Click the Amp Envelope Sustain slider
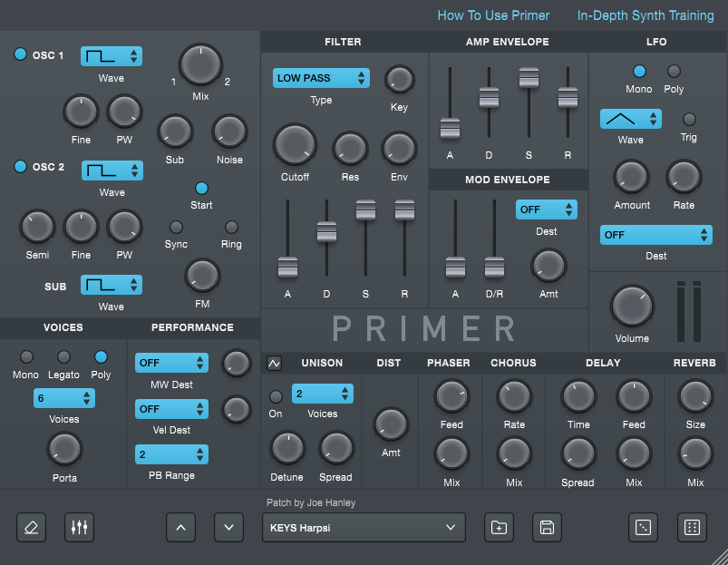The height and width of the screenshot is (565, 728). 529,79
